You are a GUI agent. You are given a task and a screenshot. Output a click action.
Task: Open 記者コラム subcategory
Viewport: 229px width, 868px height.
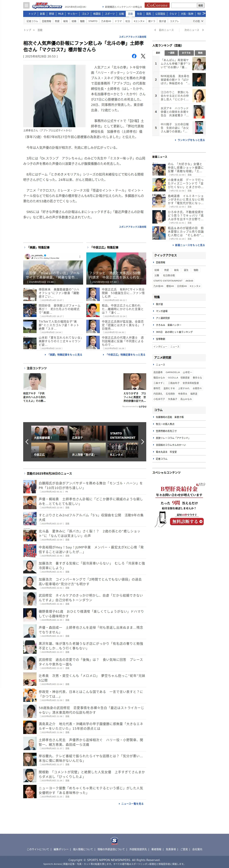click(32, 21)
